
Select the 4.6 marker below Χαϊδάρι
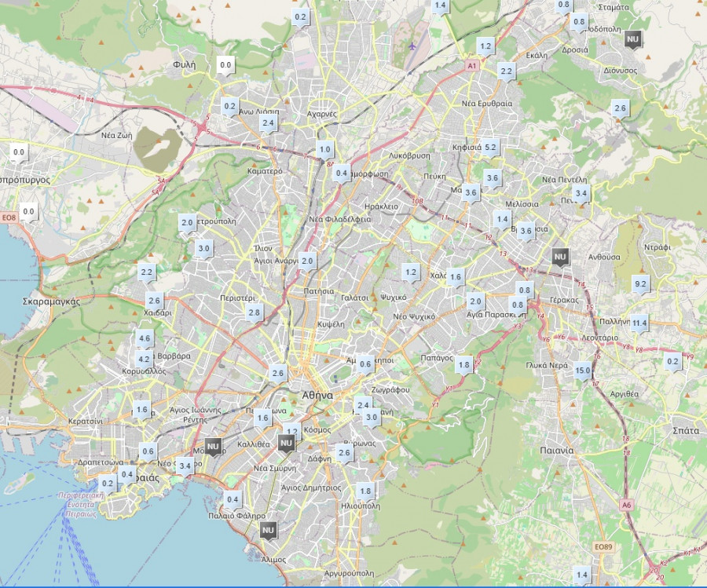click(x=144, y=339)
